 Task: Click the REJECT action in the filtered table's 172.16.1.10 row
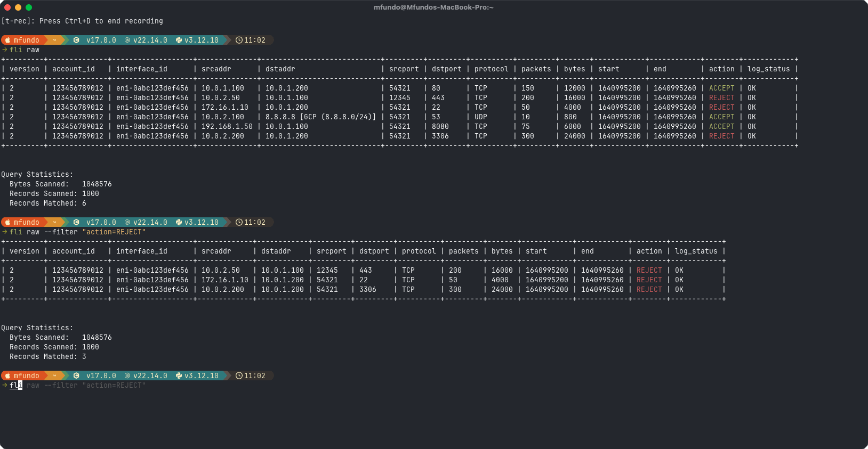tap(649, 280)
